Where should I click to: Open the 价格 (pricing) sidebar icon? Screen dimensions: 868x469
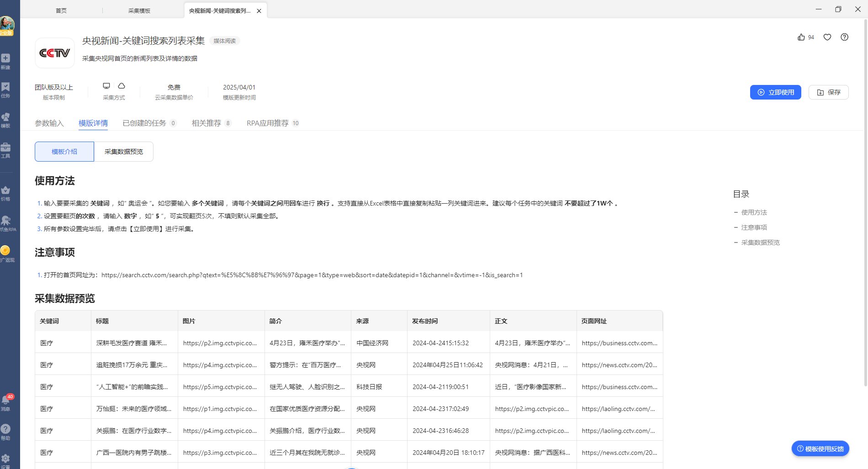[x=5, y=193]
